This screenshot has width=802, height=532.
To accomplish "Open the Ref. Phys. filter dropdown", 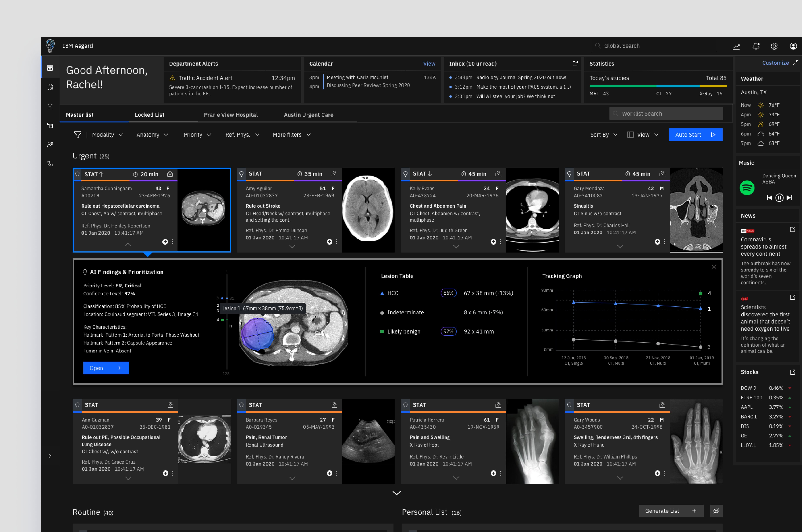I will [x=242, y=135].
